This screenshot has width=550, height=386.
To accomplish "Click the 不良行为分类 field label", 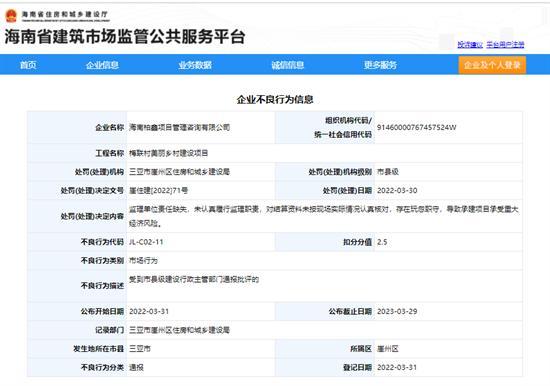I will pos(102,367).
